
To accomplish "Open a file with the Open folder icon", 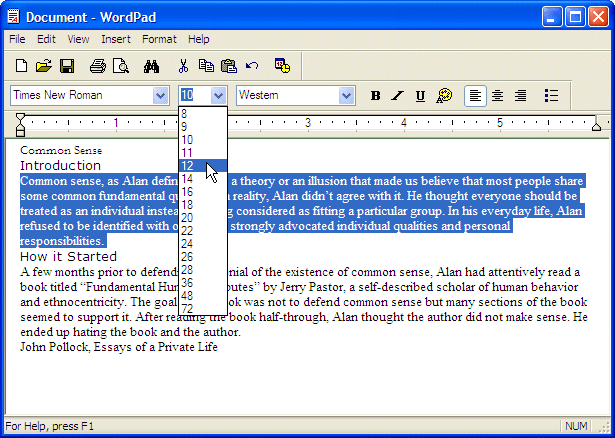I will pos(44,65).
